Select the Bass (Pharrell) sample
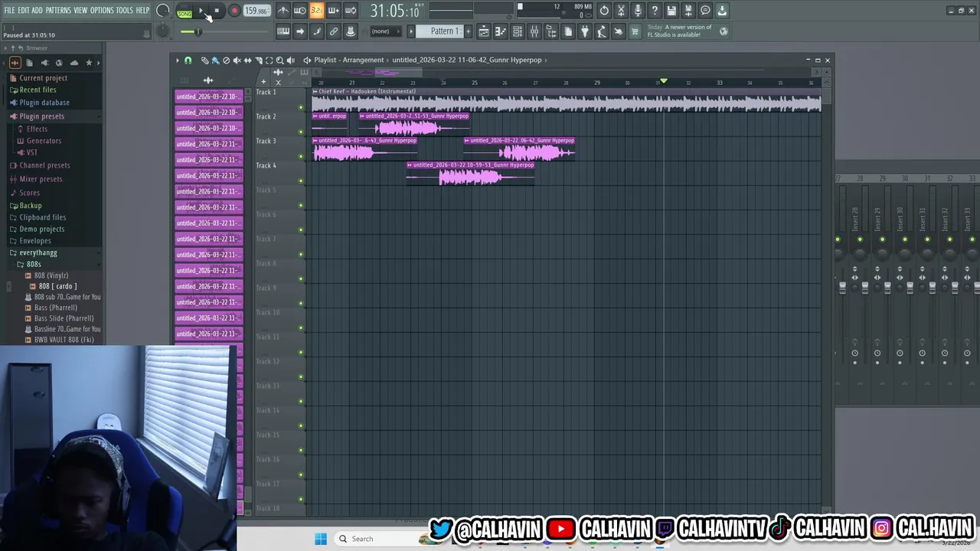 click(x=55, y=308)
